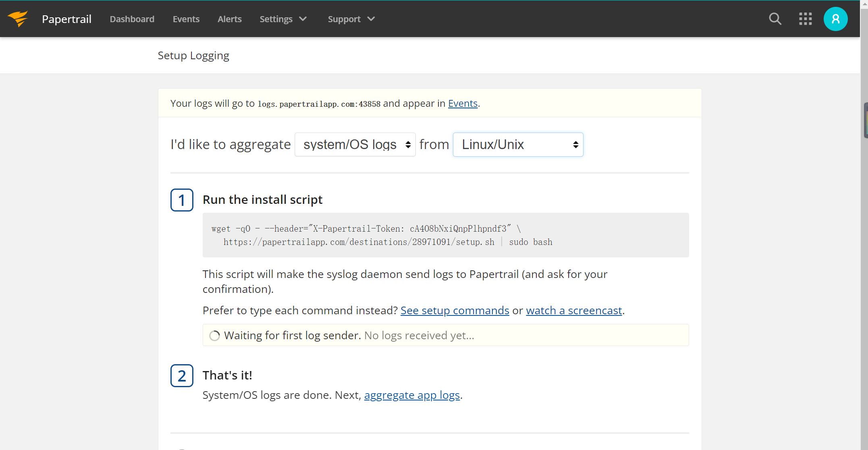Click inside the install script code block

coord(445,235)
